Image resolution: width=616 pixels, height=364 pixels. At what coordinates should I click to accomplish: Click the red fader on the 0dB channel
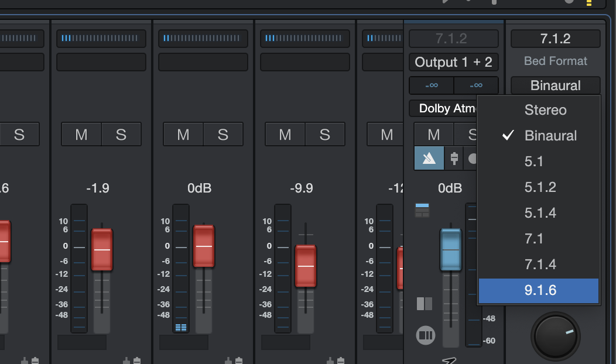point(204,246)
